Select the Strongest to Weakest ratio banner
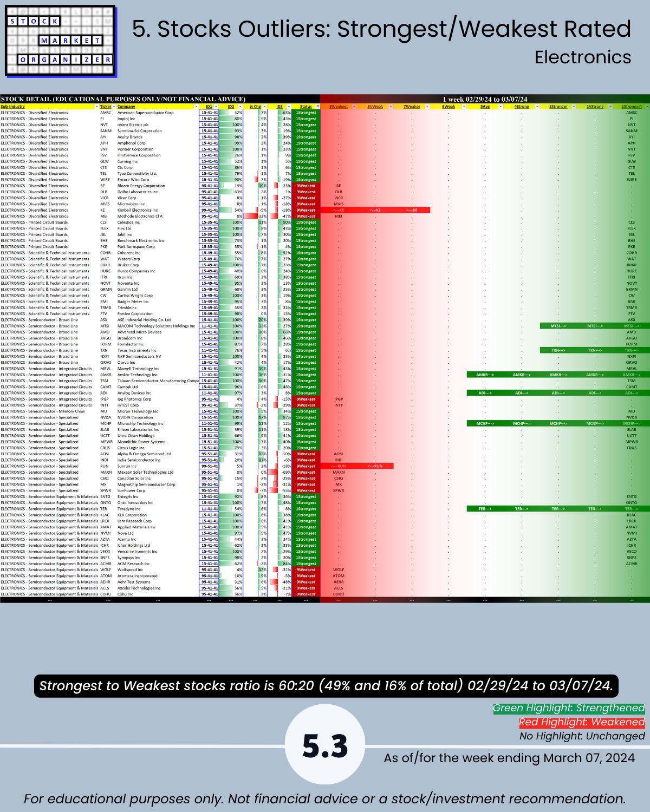The image size is (650, 812). (x=326, y=686)
